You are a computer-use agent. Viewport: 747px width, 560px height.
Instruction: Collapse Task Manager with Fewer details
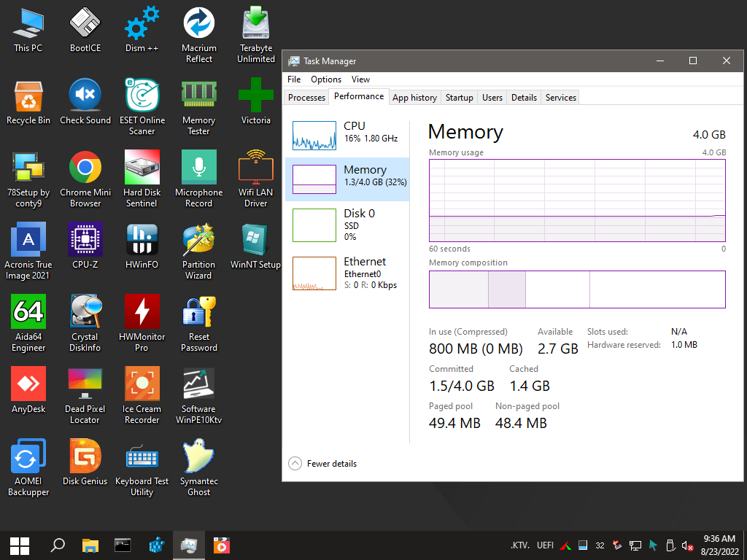(323, 464)
